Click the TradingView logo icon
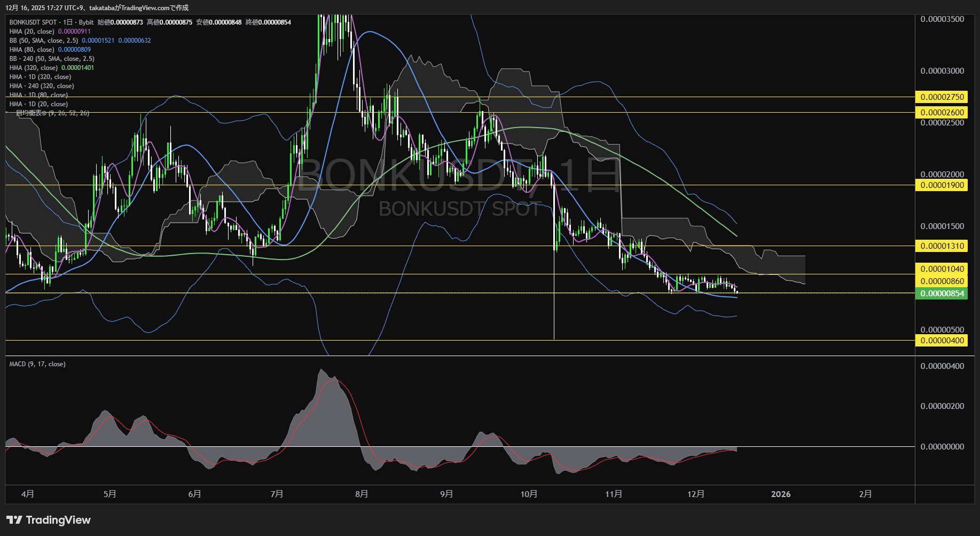 [x=14, y=520]
